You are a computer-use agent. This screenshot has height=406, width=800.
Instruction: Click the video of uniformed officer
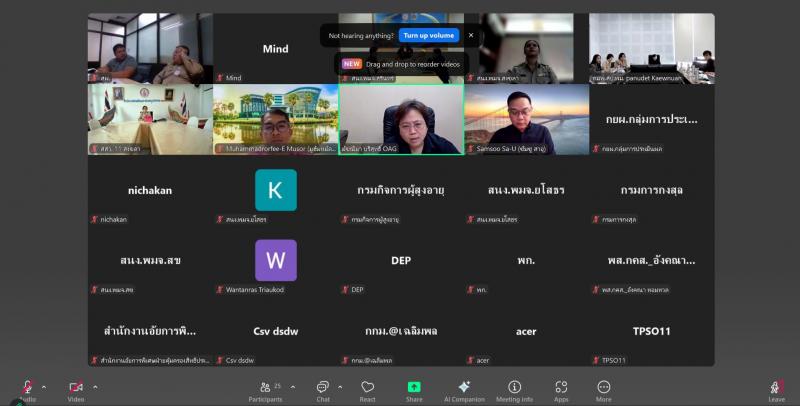[x=526, y=48]
